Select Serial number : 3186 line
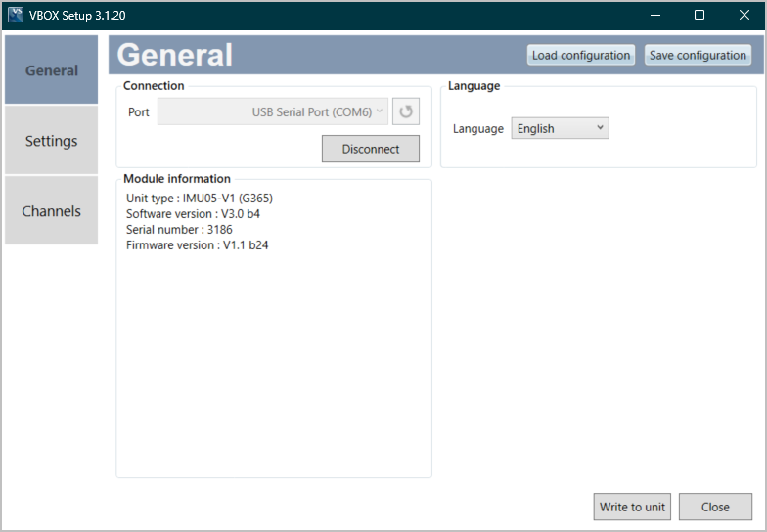The image size is (767, 532). 179,229
